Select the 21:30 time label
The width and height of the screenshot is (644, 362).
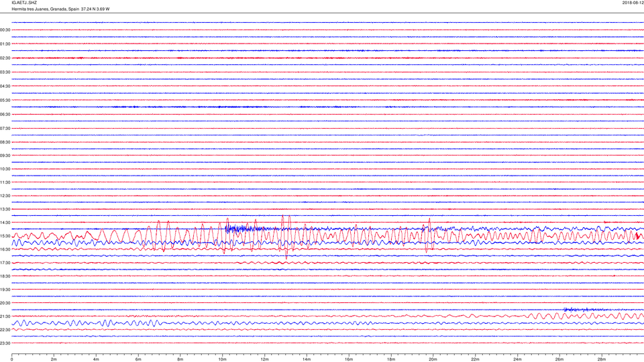(x=5, y=316)
